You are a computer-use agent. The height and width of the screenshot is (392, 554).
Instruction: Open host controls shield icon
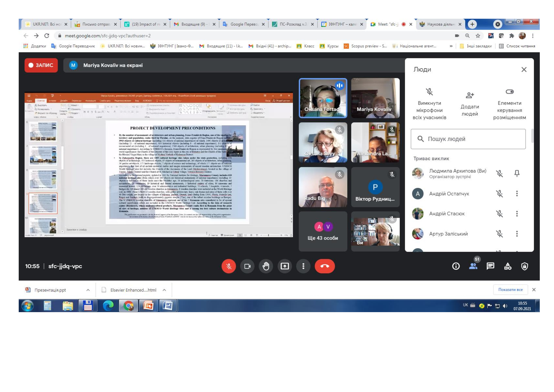(x=525, y=266)
